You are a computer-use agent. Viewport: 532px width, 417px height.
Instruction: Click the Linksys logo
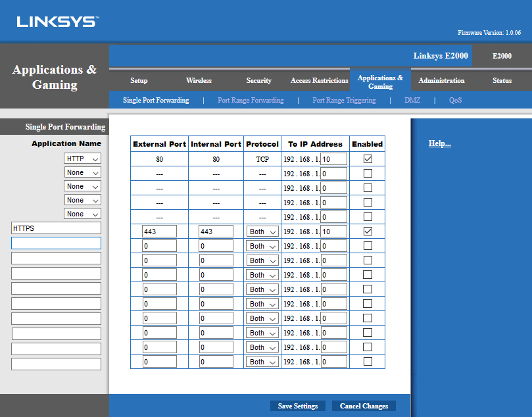[57, 22]
